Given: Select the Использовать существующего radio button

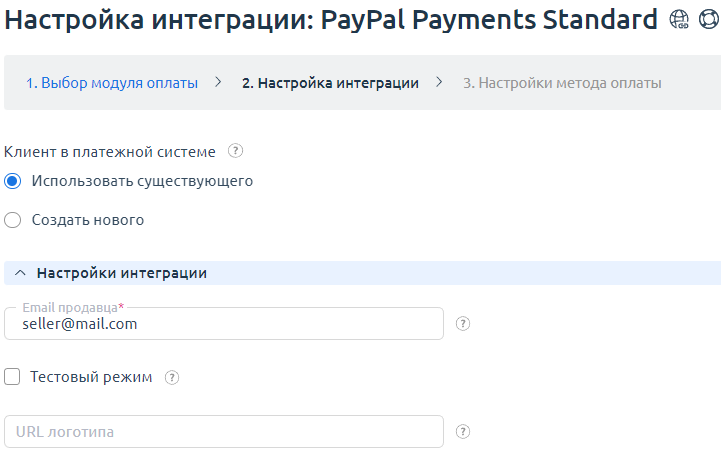Looking at the screenshot, I should pyautogui.click(x=13, y=182).
